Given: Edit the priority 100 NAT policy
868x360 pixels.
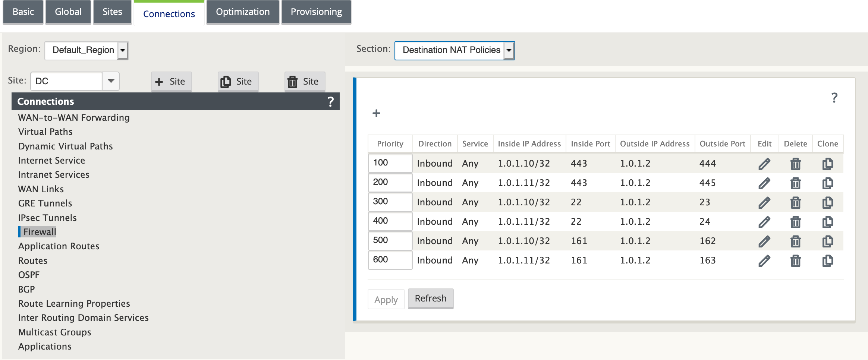Looking at the screenshot, I should coord(764,164).
